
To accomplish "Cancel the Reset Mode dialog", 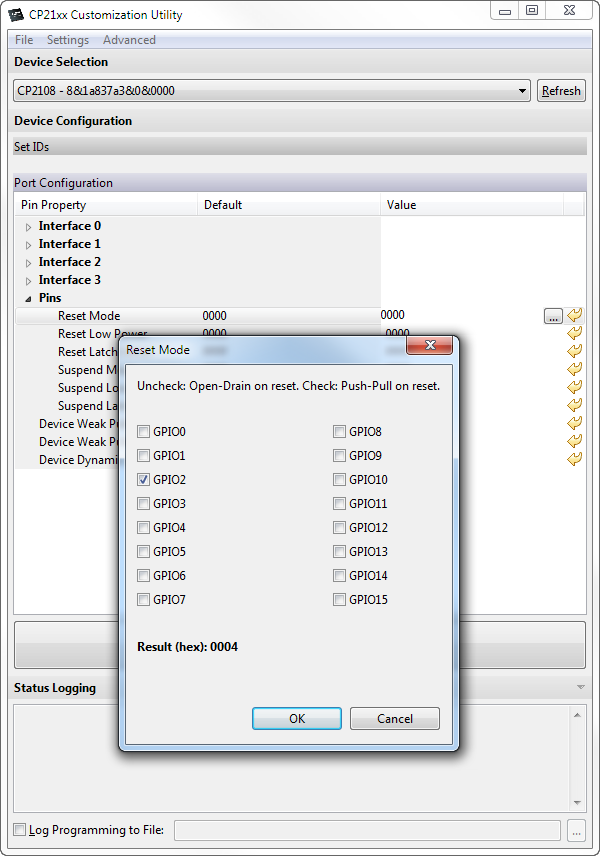I will [395, 718].
